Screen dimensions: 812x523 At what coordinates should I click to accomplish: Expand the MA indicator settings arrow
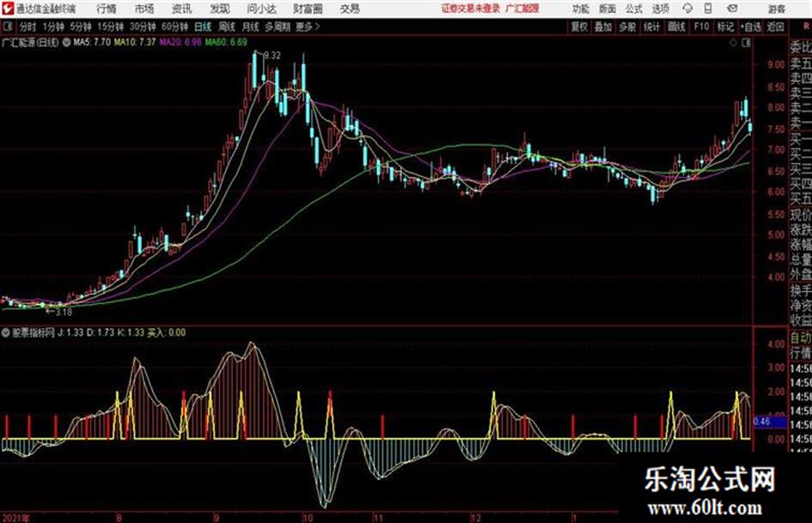[x=66, y=42]
